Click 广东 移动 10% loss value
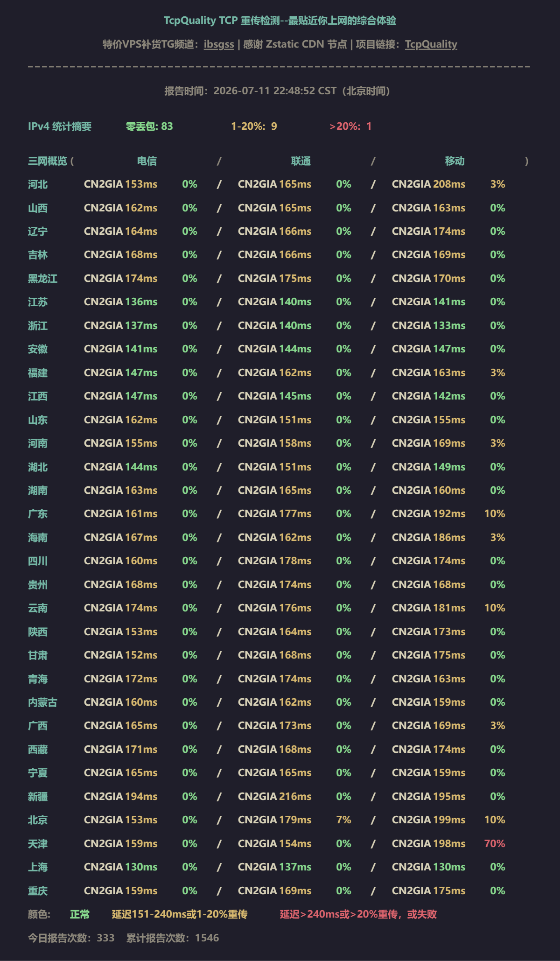The height and width of the screenshot is (961, 560). click(495, 514)
